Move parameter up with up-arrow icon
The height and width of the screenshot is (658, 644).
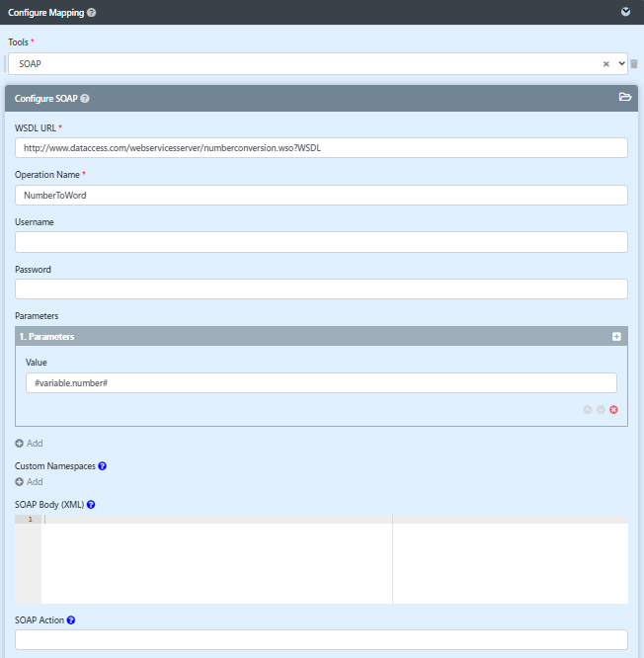coord(588,409)
